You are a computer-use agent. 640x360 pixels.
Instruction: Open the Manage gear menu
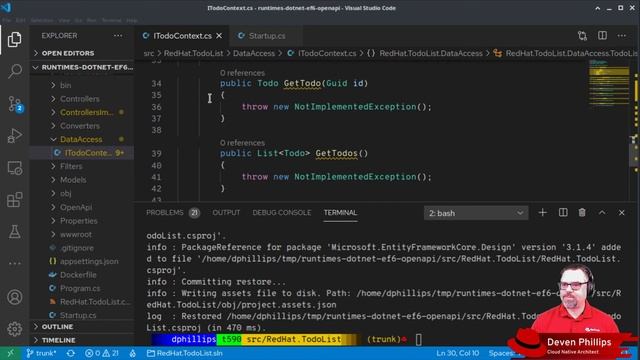(x=15, y=329)
